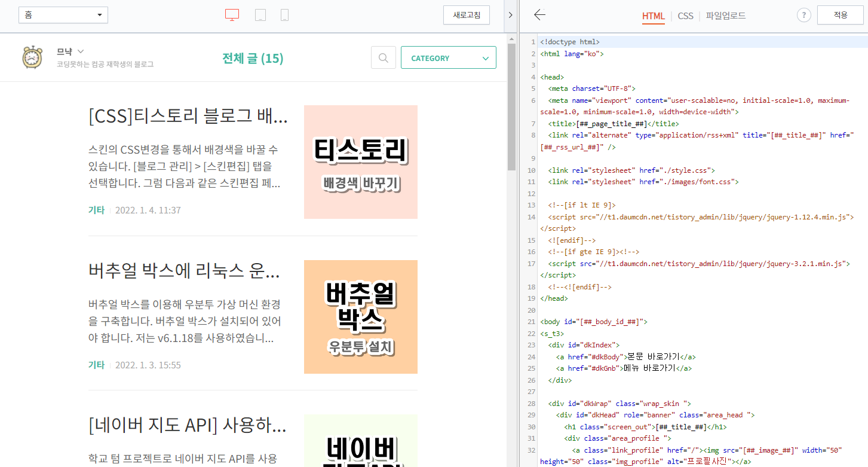Open post titled [네이버 지도 API] 사용하...
The image size is (868, 467).
click(x=188, y=426)
